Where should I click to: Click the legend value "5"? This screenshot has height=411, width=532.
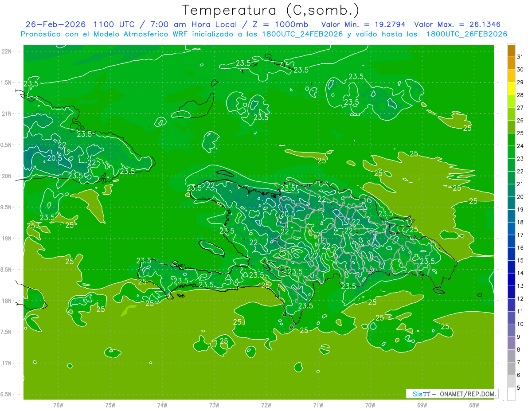click(x=519, y=388)
